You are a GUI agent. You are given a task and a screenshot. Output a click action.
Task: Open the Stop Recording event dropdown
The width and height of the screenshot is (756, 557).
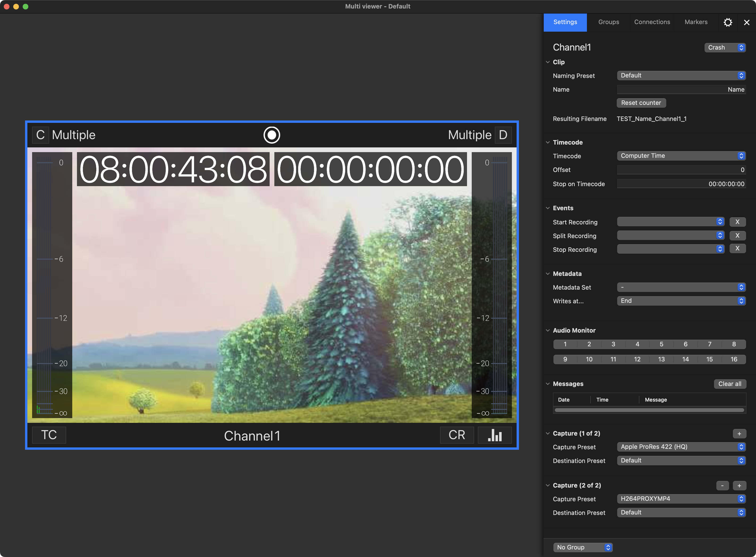tap(670, 249)
